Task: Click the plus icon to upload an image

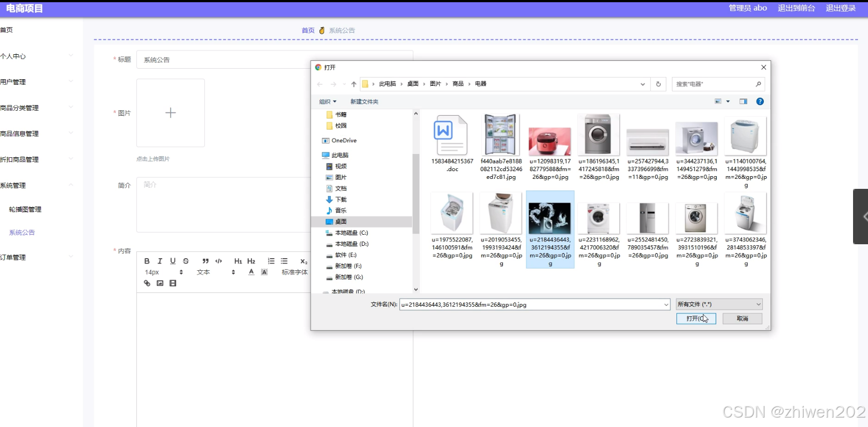Action: tap(171, 113)
